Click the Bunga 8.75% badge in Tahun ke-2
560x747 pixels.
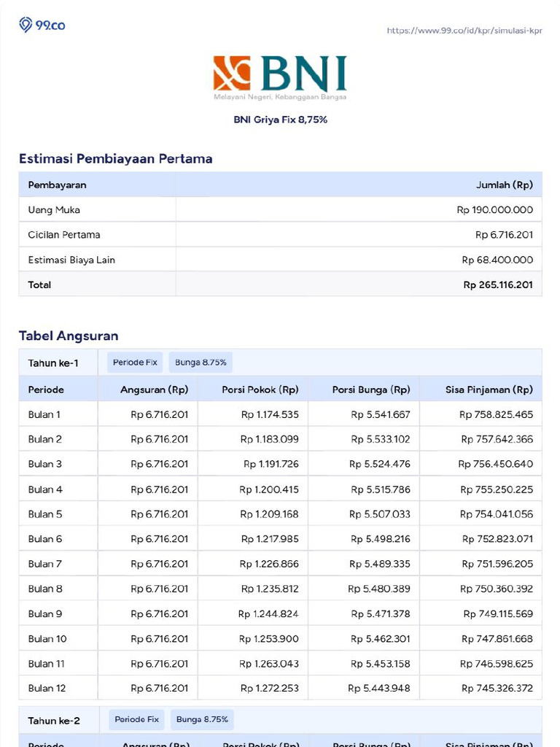(x=202, y=719)
